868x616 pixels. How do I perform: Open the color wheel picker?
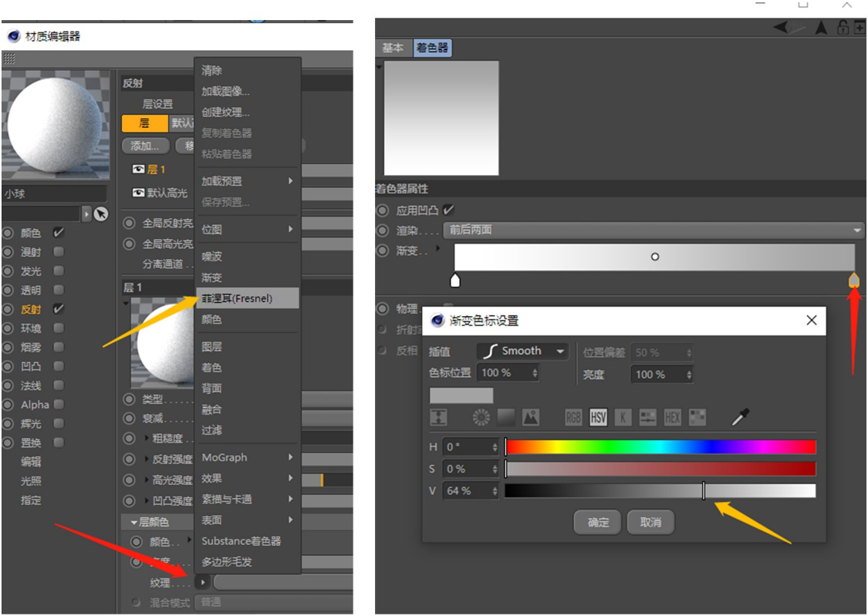(481, 418)
